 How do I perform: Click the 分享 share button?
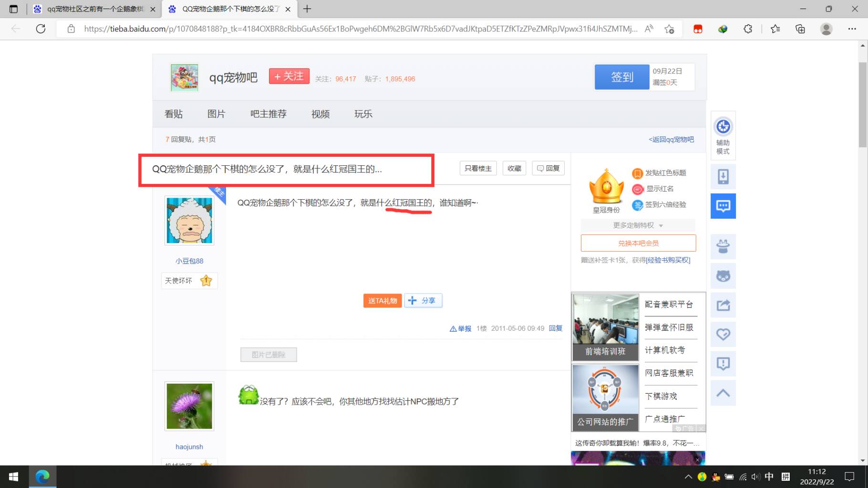click(x=423, y=301)
